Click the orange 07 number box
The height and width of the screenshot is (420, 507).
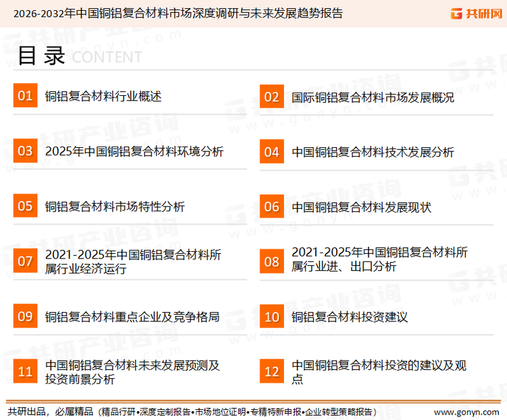pyautogui.click(x=25, y=261)
